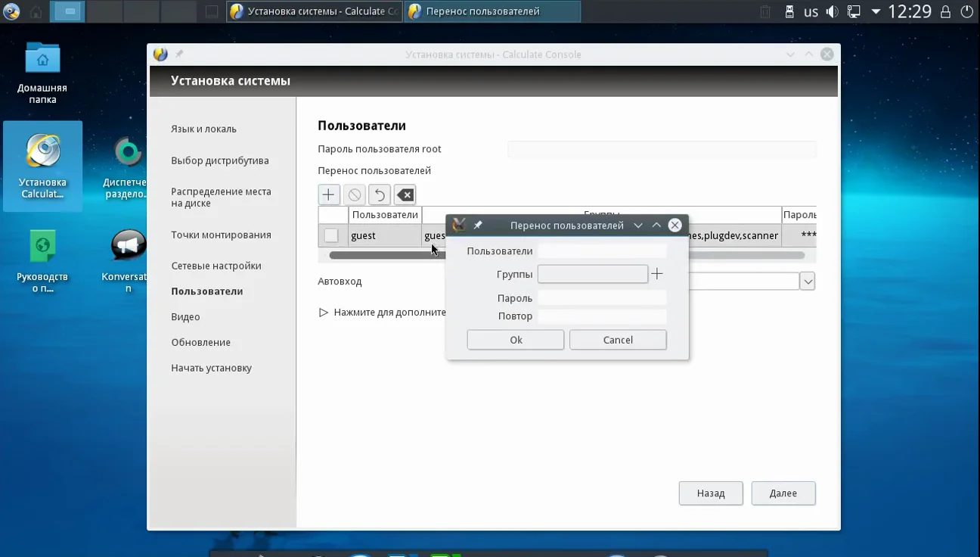This screenshot has width=980, height=557.
Task: Select 'Выбор дистрибутива' installer step
Action: [x=219, y=160]
